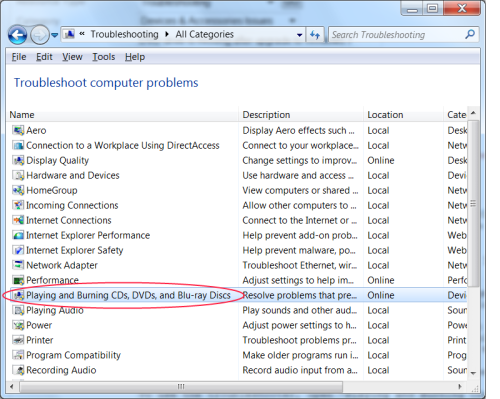Select 'Playing and Burning CDs, DVDs, and Blu-ray Discs'
Image resolution: width=500 pixels, height=399 pixels.
pyautogui.click(x=128, y=295)
